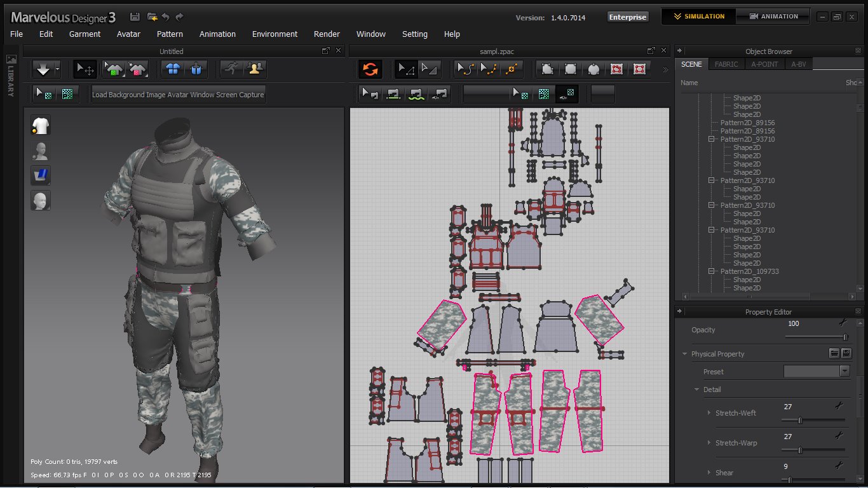
Task: Collapse the Pattern2D_109733 tree node
Action: tap(712, 271)
